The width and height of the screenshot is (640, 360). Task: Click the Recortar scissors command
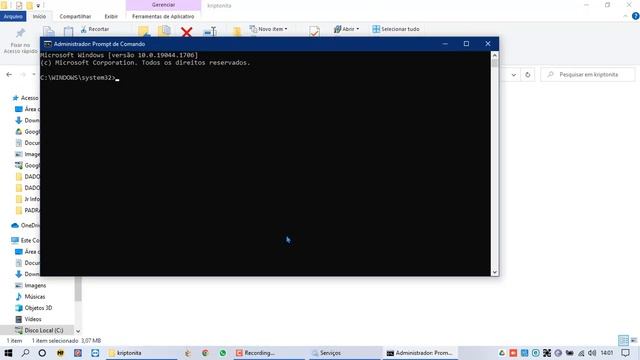click(x=95, y=29)
